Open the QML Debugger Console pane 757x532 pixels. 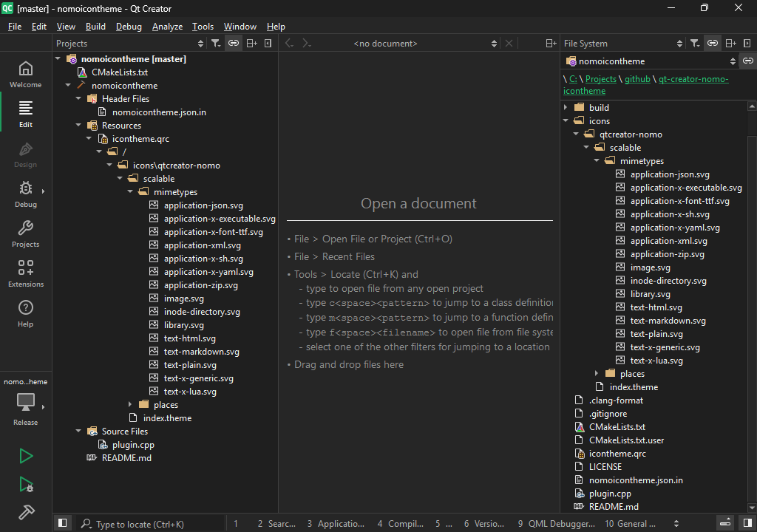click(556, 523)
